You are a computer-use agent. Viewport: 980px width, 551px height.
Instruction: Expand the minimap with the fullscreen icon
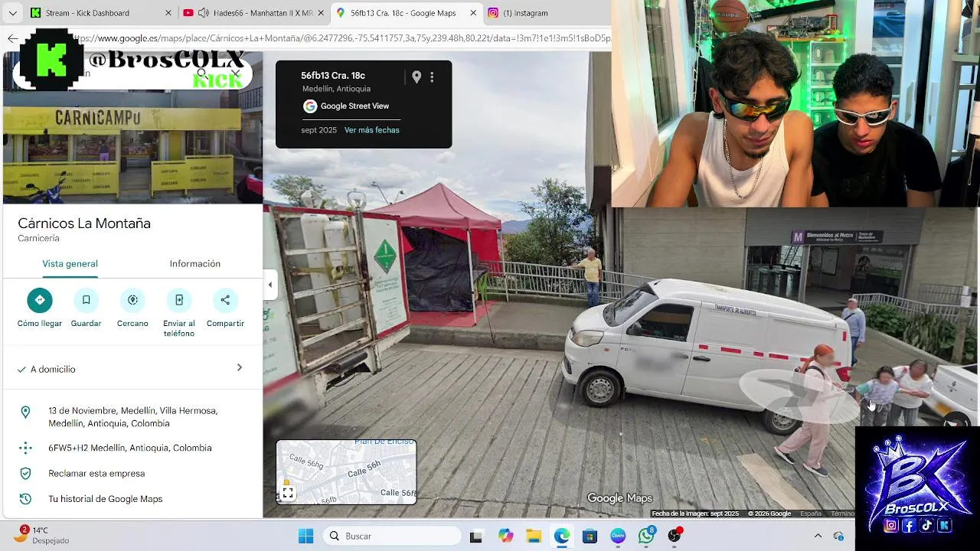[x=288, y=494]
